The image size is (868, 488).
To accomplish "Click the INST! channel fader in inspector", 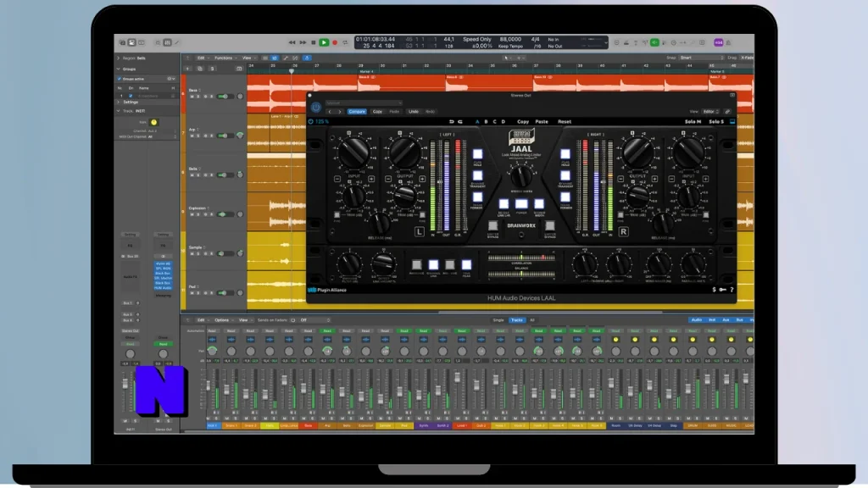I will [x=125, y=385].
